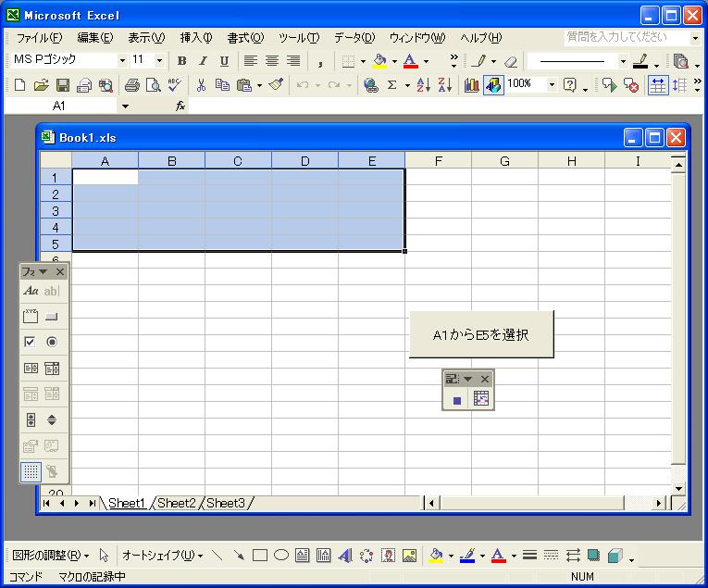708x588 pixels.
Task: Switch to the Sheet3 tab
Action: click(x=226, y=503)
